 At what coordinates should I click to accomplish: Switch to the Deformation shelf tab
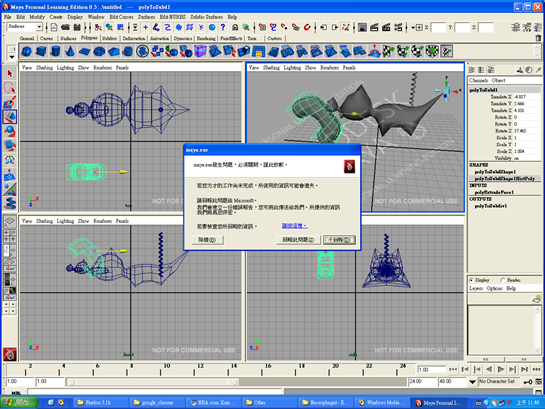(x=133, y=38)
